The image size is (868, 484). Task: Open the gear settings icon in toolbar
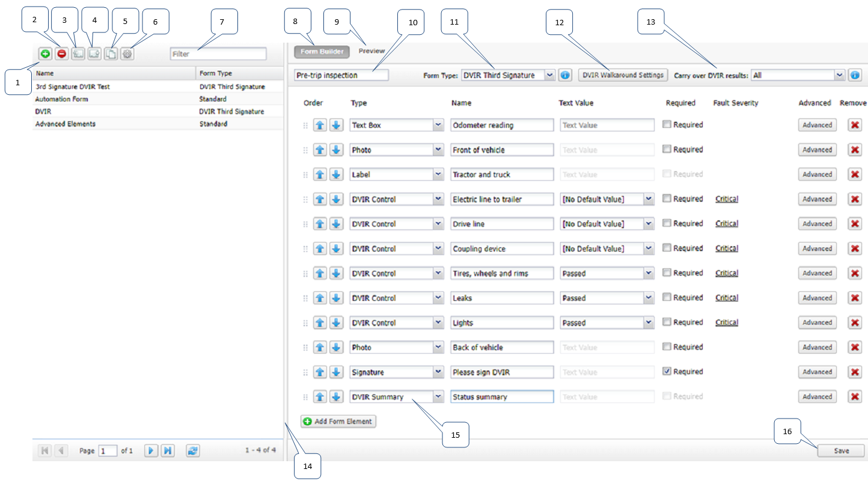(127, 53)
